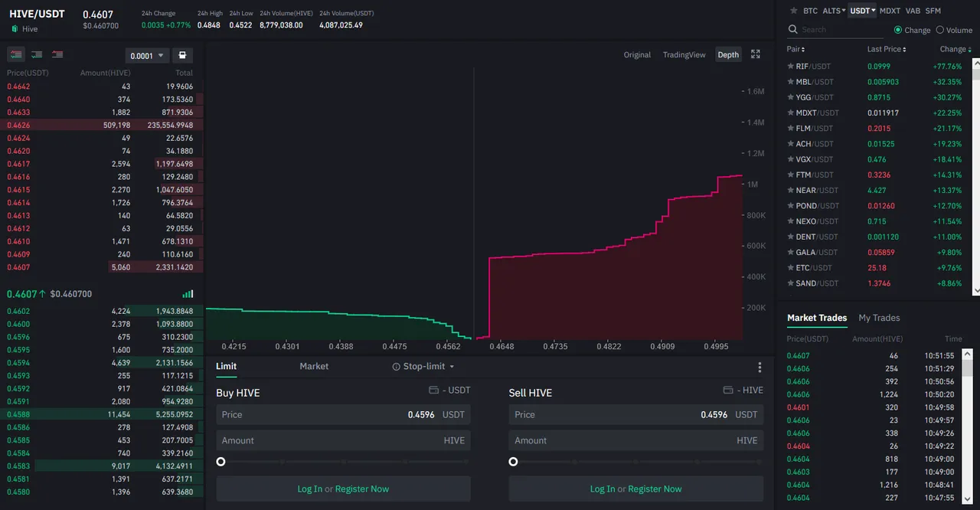Click the Sell HIVE Amount field
The width and height of the screenshot is (980, 510).
(636, 440)
